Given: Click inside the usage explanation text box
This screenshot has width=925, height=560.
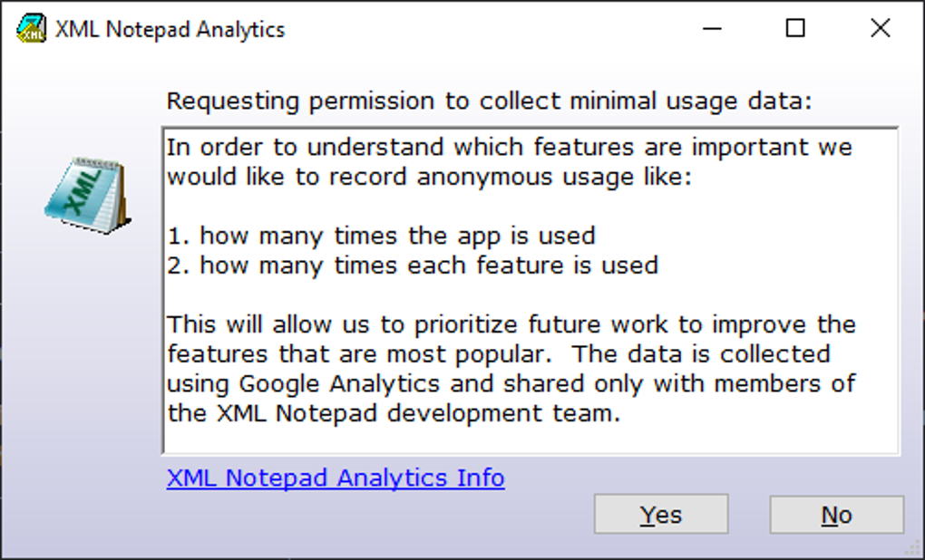Looking at the screenshot, I should tap(531, 435).
